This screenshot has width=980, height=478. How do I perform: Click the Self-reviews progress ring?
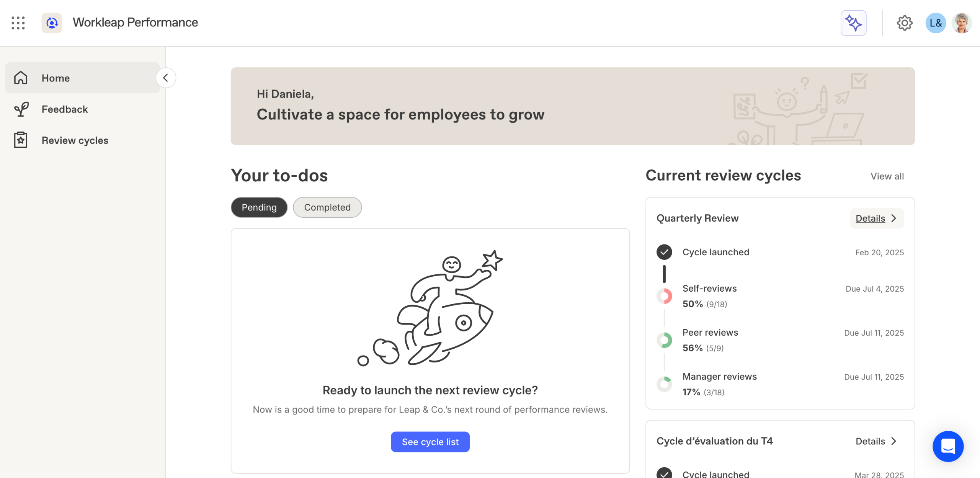(x=664, y=296)
